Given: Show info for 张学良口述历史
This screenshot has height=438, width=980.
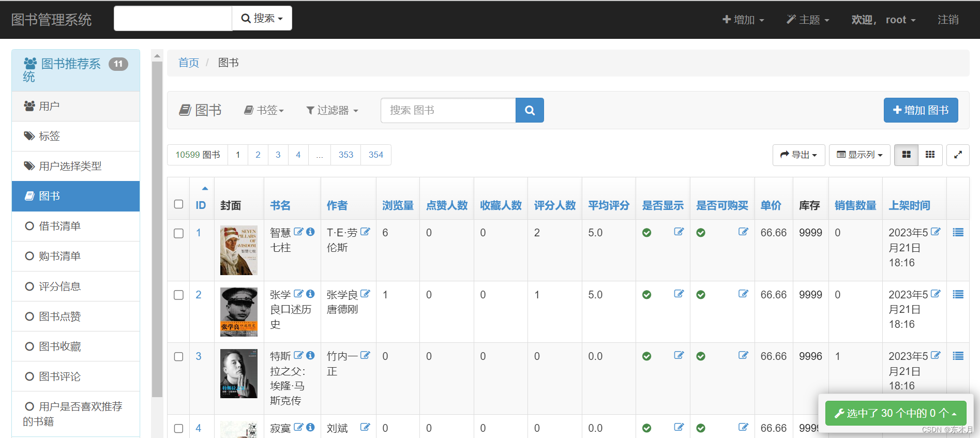Looking at the screenshot, I should (310, 294).
